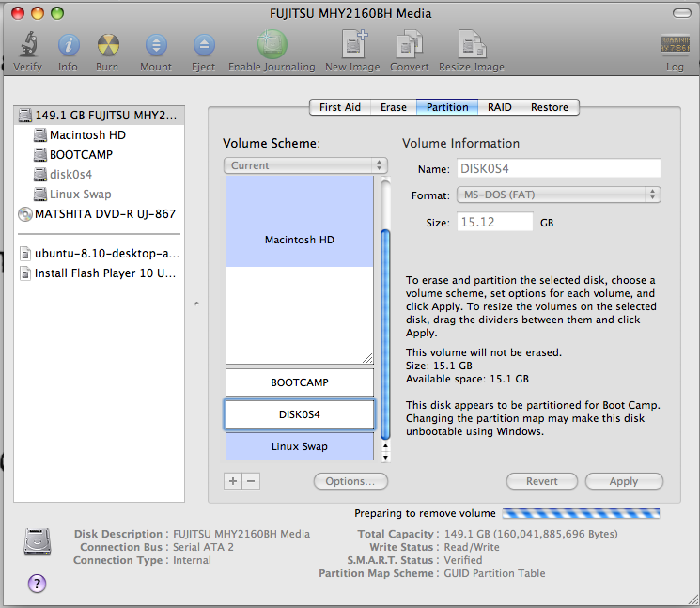Select the BOOTCAMP partition block

point(300,382)
